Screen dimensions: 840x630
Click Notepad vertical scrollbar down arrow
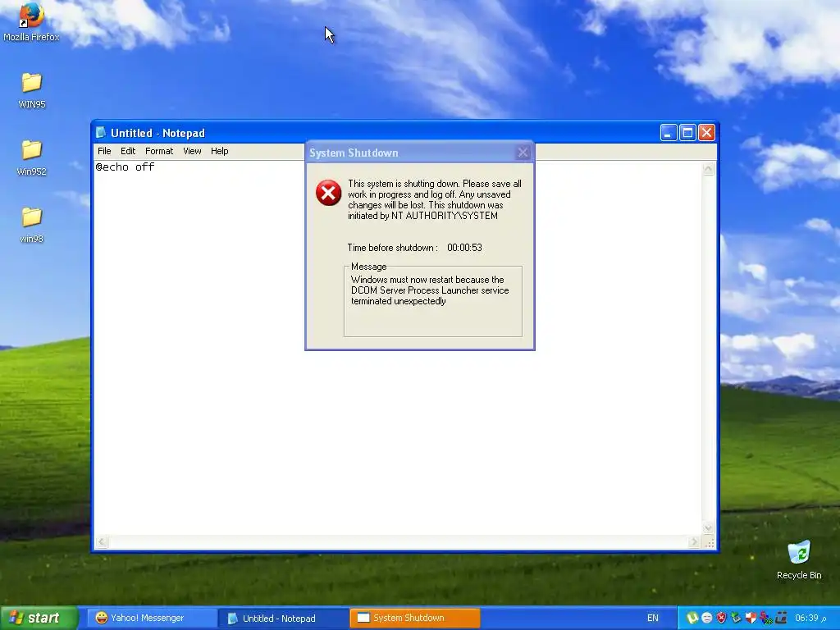(708, 528)
